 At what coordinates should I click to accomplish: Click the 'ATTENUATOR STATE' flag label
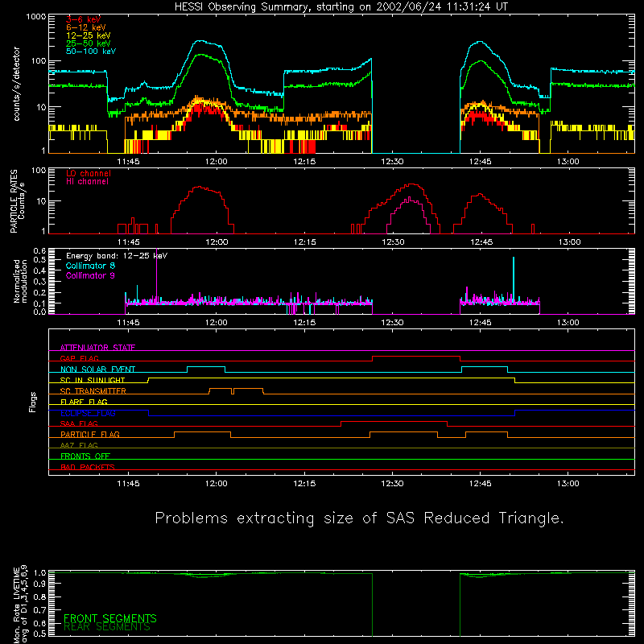97,348
